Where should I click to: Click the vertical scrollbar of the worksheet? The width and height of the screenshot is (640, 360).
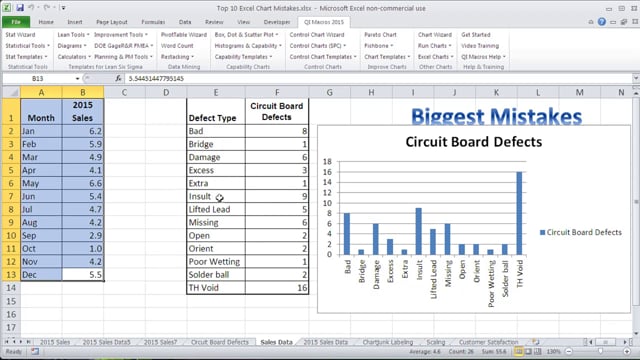click(x=636, y=202)
